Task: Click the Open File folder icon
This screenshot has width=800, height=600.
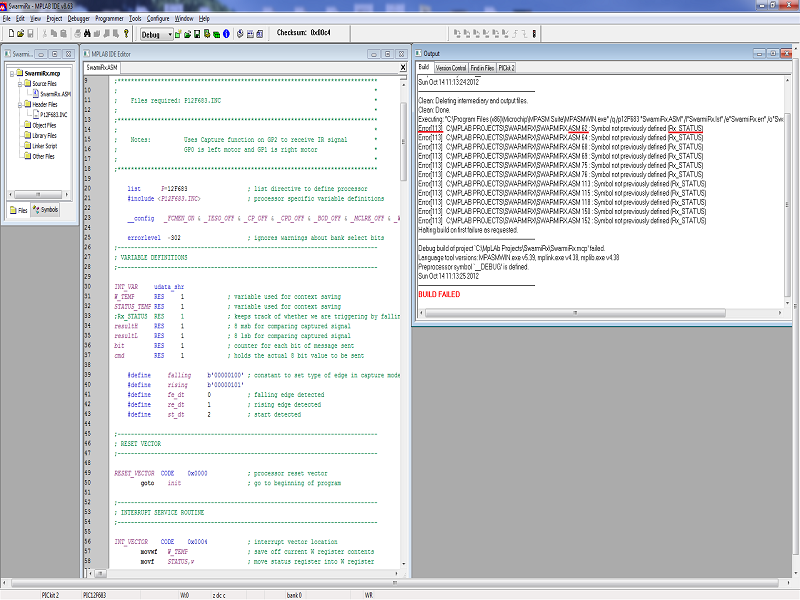Action: coord(20,34)
